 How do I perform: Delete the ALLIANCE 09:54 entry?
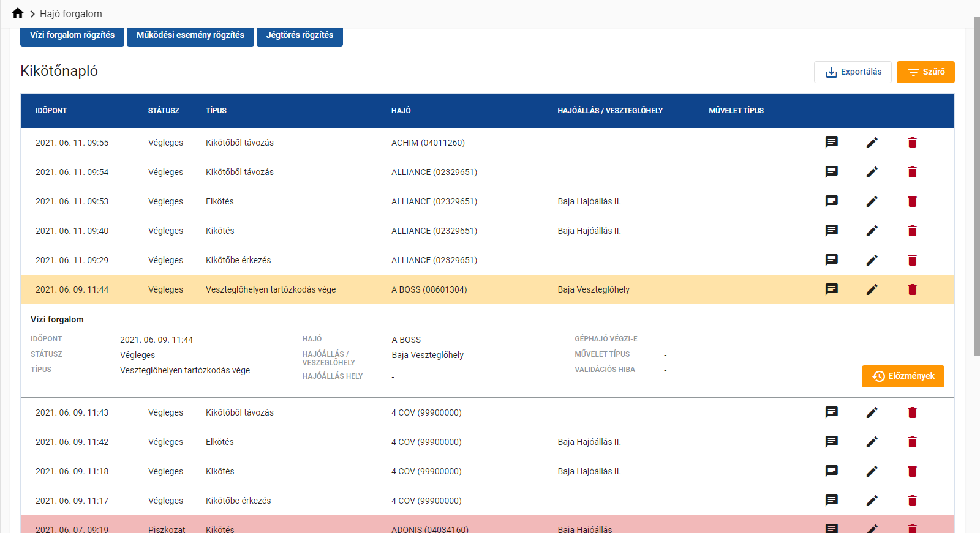[x=912, y=172]
